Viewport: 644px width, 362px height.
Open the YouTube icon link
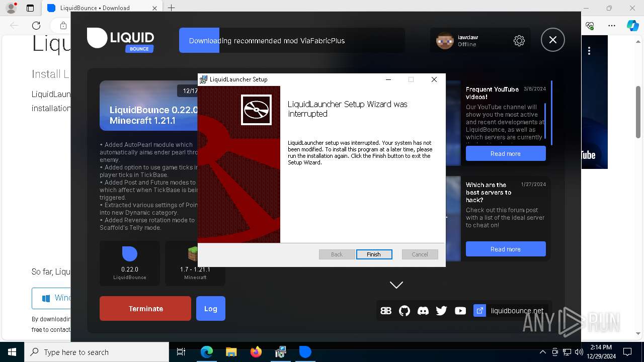(x=460, y=311)
